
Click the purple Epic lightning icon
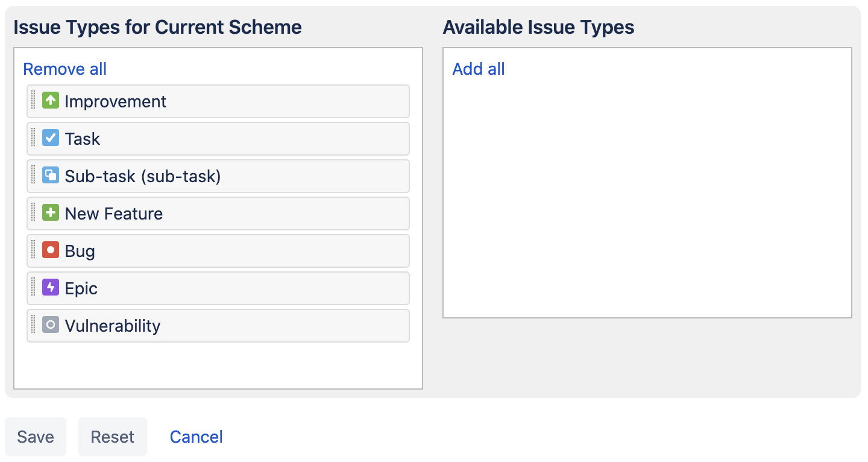(x=51, y=288)
